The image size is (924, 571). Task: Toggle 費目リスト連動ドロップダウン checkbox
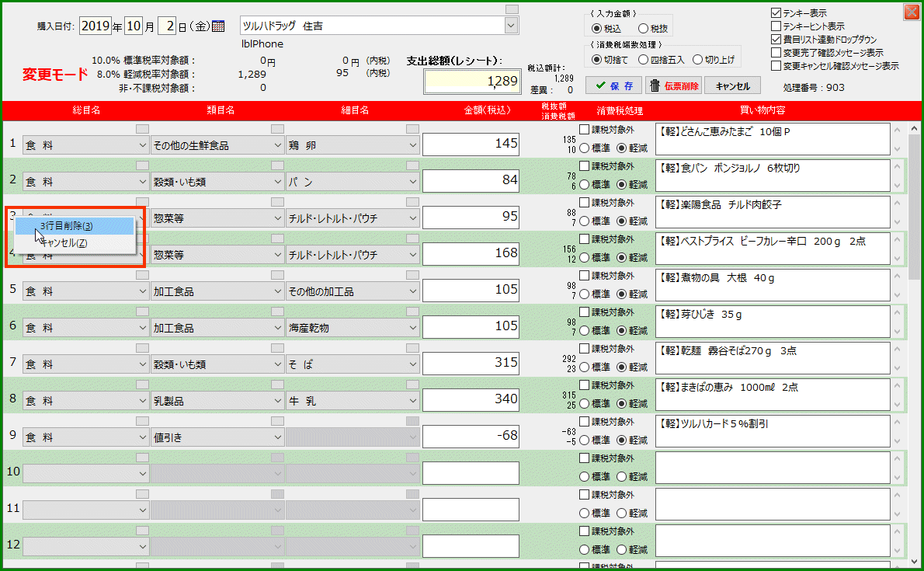tap(776, 40)
